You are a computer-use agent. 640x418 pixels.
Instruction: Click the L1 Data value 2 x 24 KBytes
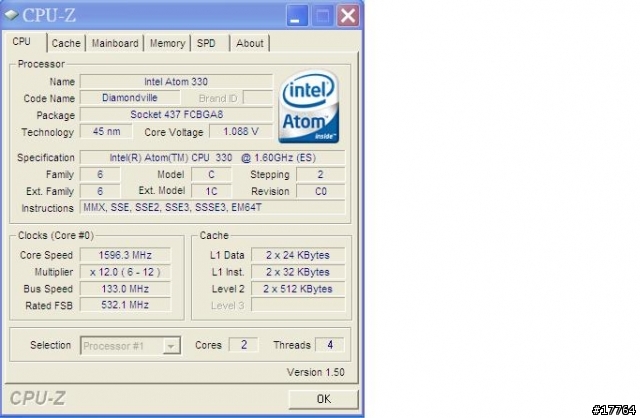click(x=298, y=255)
